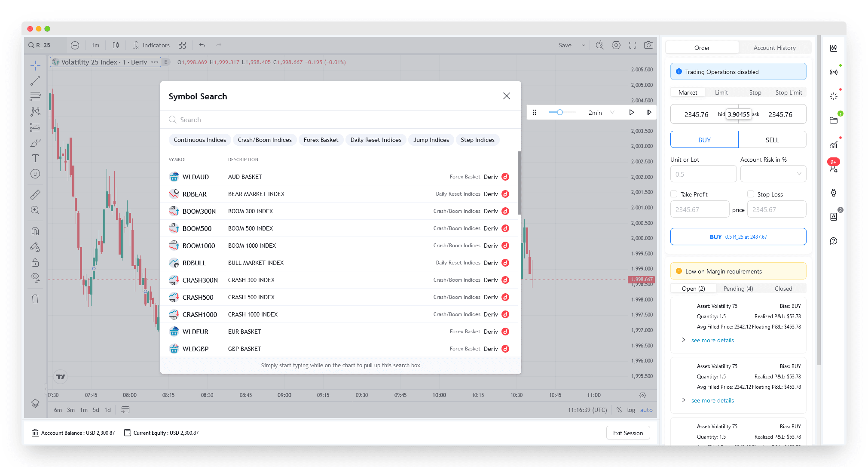
Task: Open the layout grid selector
Action: [182, 45]
